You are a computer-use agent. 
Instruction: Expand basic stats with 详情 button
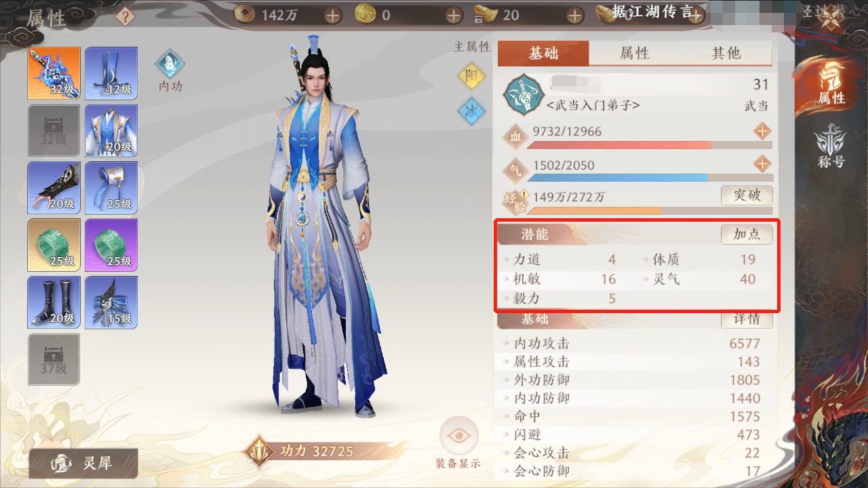tap(747, 319)
